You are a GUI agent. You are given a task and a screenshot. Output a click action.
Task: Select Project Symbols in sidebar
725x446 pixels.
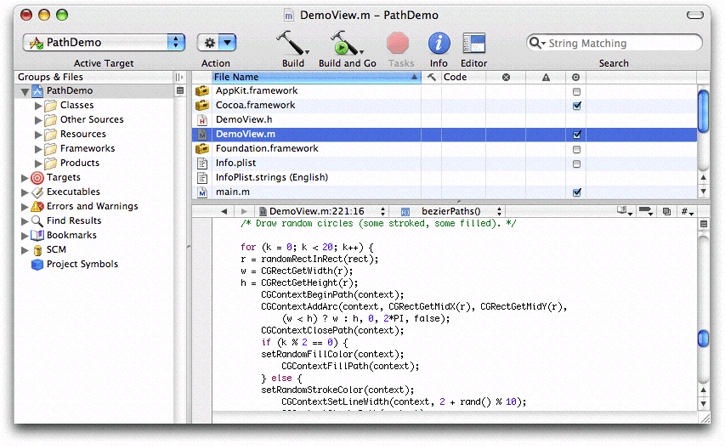point(82,264)
